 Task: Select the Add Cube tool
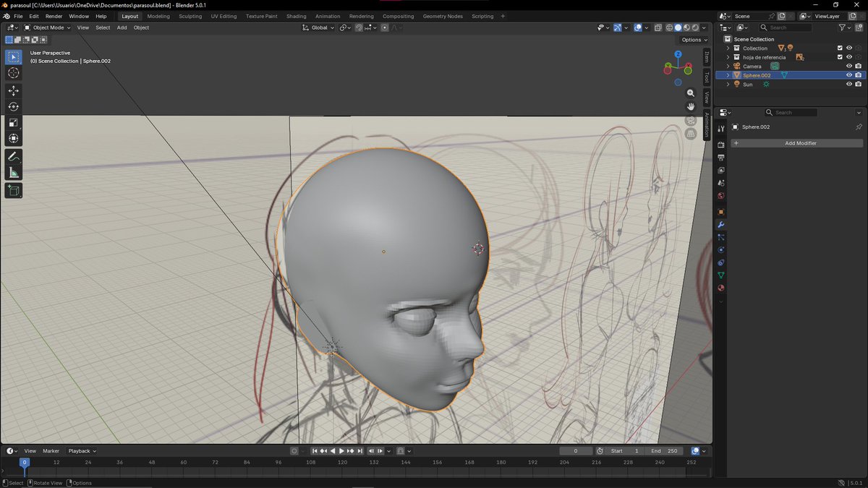click(14, 190)
